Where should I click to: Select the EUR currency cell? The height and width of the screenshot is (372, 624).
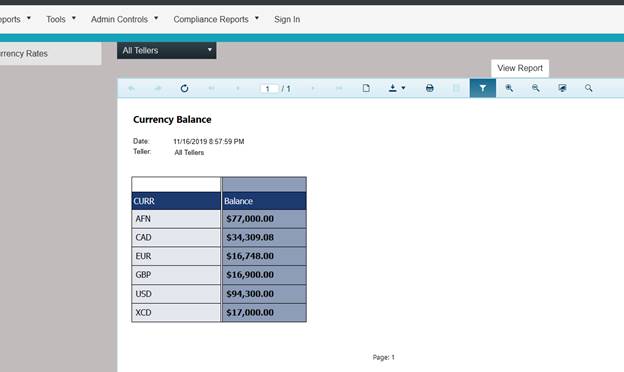click(176, 256)
